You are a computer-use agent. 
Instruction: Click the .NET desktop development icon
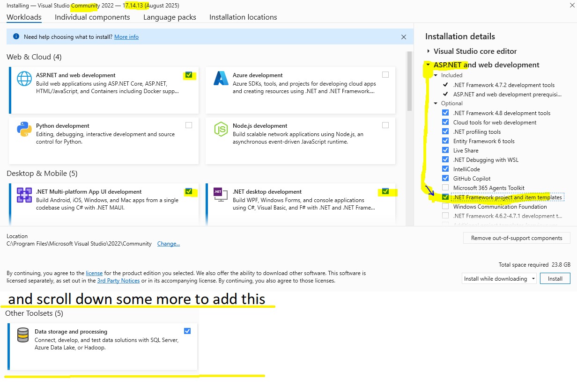point(221,195)
